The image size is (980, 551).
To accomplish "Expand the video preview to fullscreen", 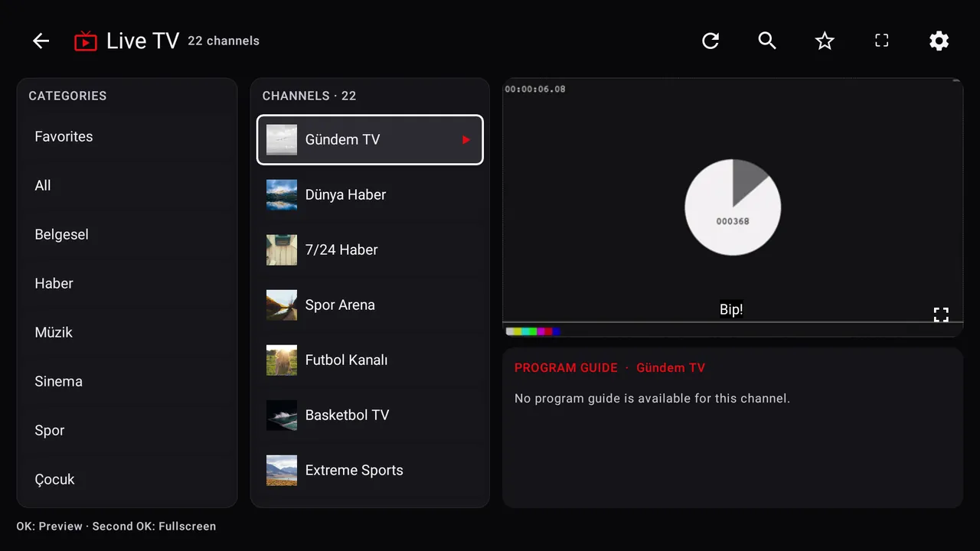I will 941,315.
